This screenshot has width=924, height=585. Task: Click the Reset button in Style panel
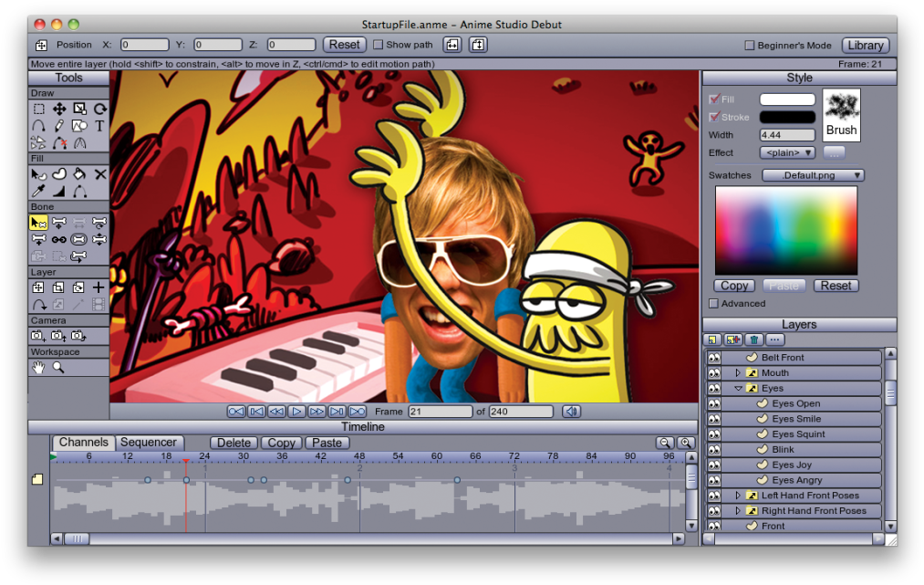point(836,286)
